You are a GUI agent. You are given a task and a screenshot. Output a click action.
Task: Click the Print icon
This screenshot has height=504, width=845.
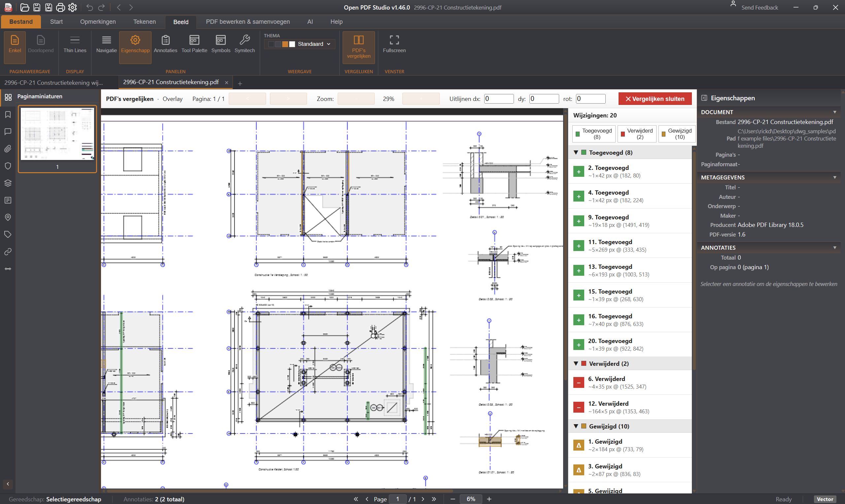(60, 7)
